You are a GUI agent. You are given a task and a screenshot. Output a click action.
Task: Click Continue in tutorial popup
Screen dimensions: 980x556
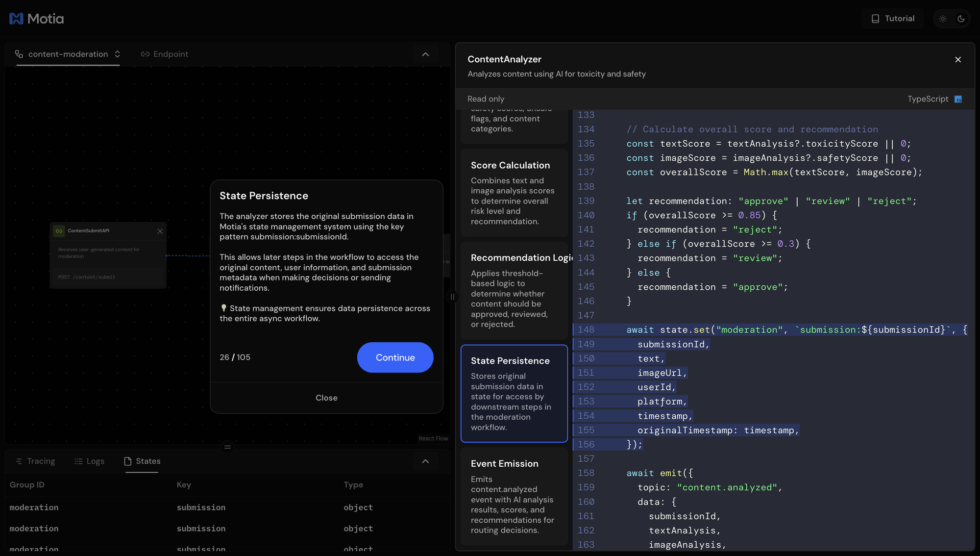395,357
